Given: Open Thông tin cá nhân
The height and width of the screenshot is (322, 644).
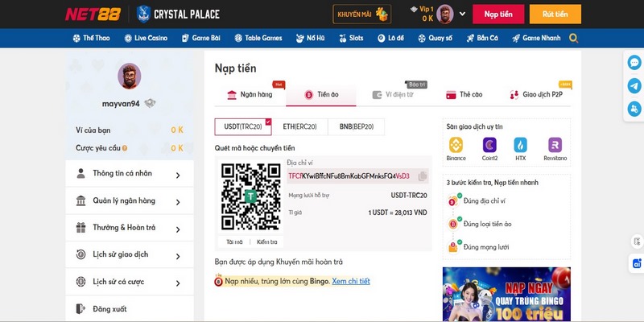Looking at the screenshot, I should 130,174.
